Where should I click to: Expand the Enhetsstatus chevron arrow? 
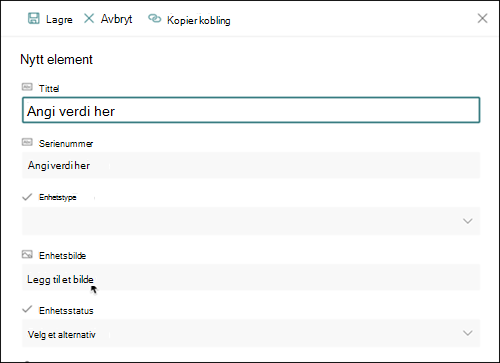(x=468, y=333)
